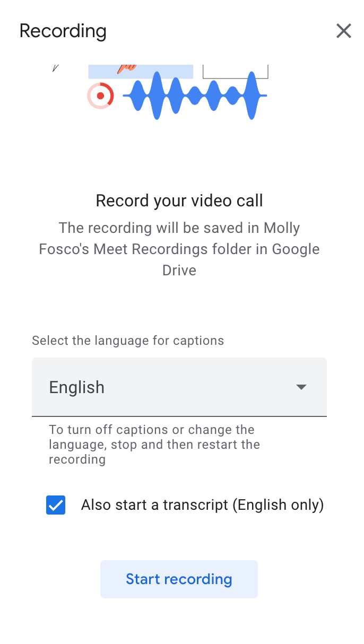Viewport: 364px width, 644px height.
Task: Click the 'Select the language for captions' label
Action: 128,341
